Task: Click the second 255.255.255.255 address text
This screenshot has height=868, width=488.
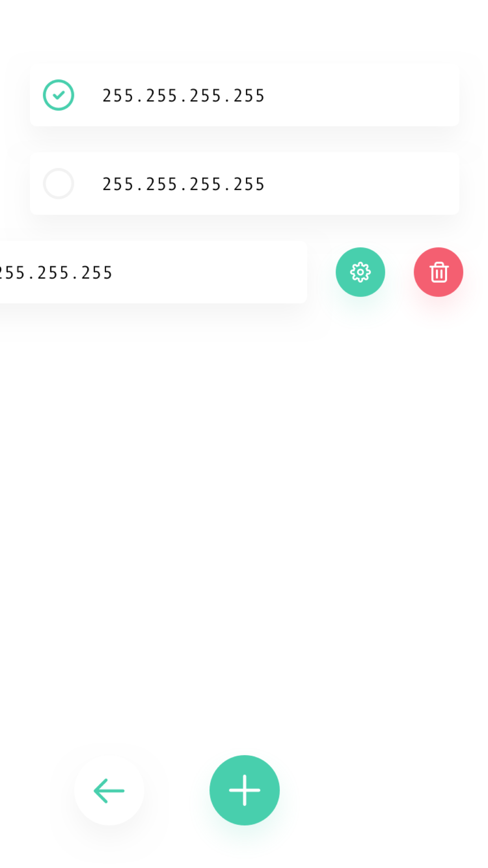Action: 183,184
